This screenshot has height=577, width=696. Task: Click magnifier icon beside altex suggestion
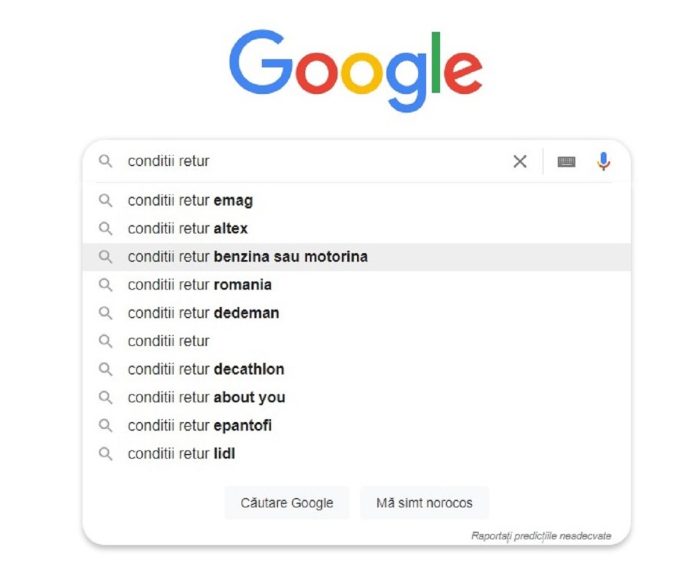[105, 229]
